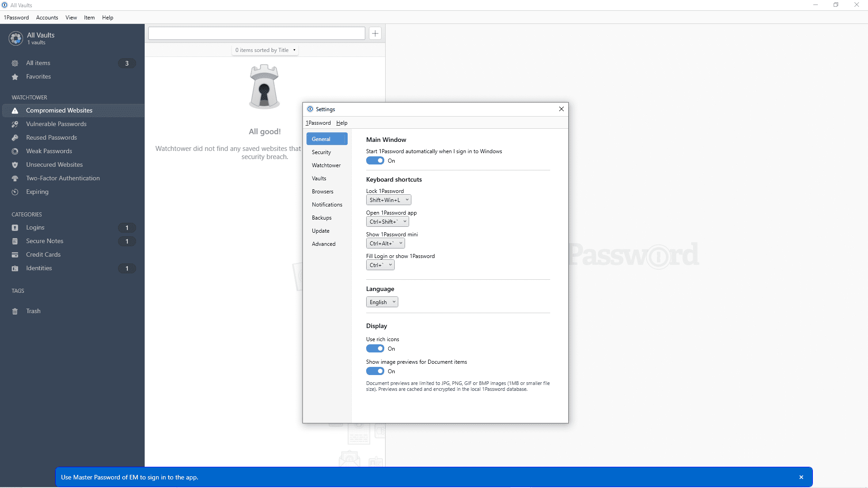Click the Trash bin icon
This screenshot has height=488, width=868.
click(x=15, y=311)
